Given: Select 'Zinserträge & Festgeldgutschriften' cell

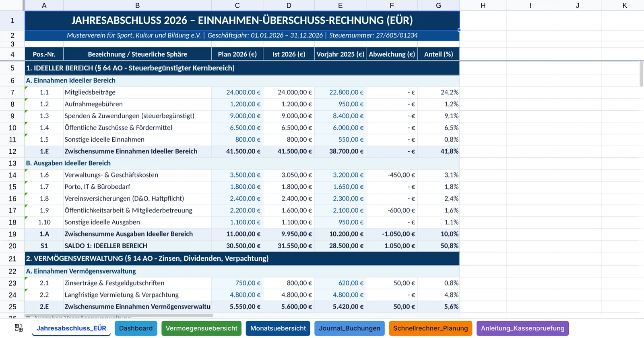Looking at the screenshot, I should [137, 283].
